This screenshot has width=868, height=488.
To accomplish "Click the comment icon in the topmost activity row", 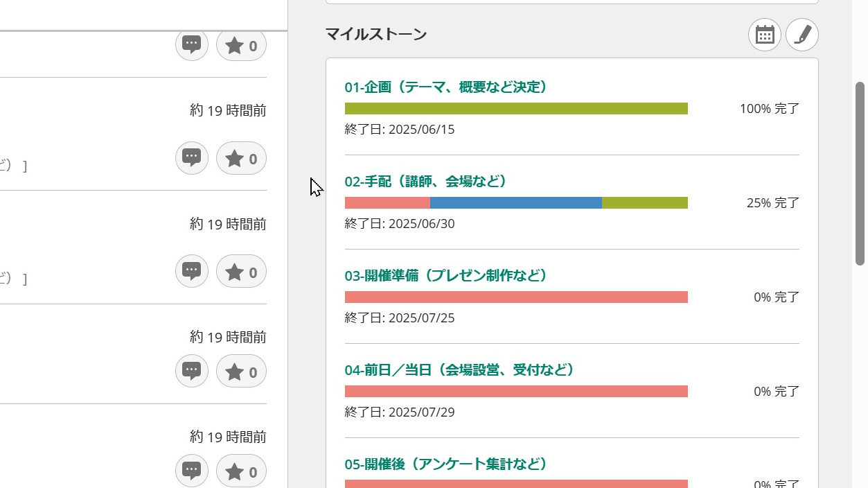I will (192, 46).
